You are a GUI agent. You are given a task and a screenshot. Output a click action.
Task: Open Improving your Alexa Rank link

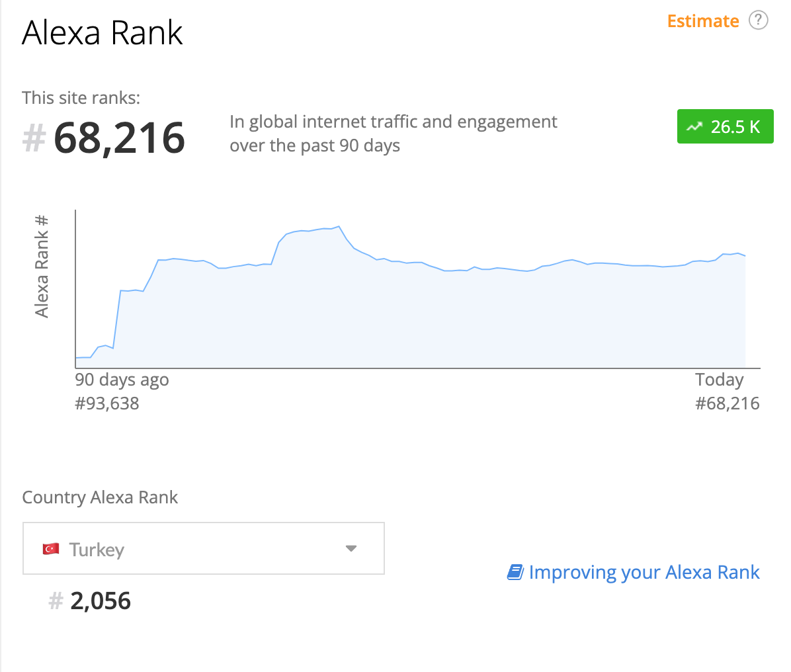(644, 573)
